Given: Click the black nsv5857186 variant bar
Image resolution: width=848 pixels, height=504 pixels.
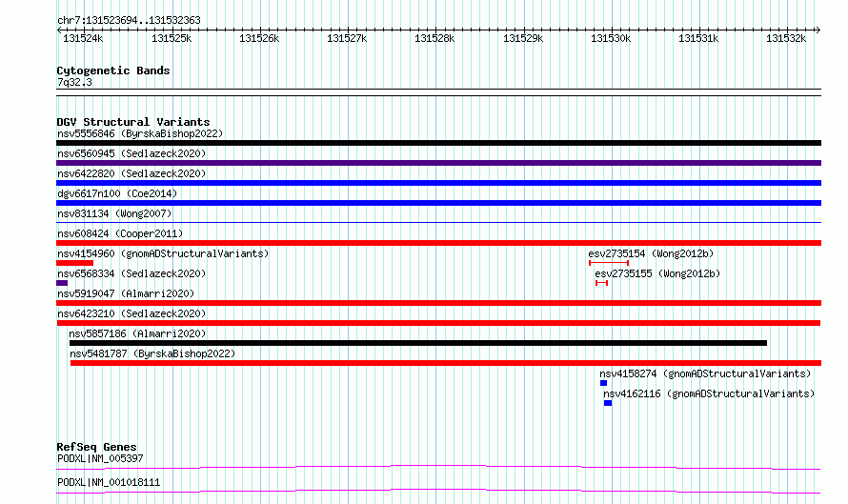Looking at the screenshot, I should click(418, 343).
